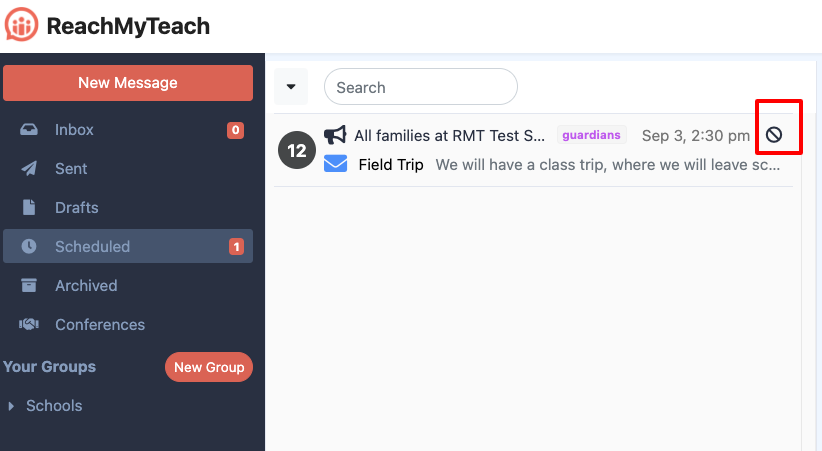Open the Field Trip message

[x=391, y=164]
